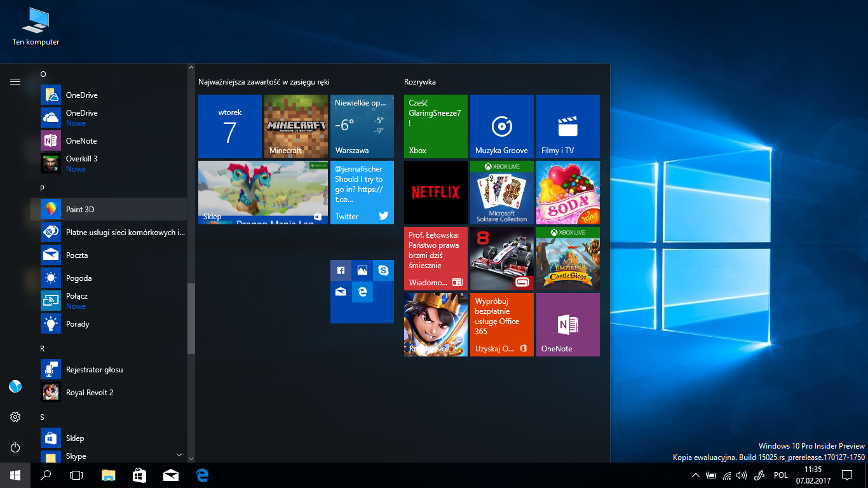Screen dimensions: 868x488
Task: Open the clock showing 11:35
Action: point(813,475)
